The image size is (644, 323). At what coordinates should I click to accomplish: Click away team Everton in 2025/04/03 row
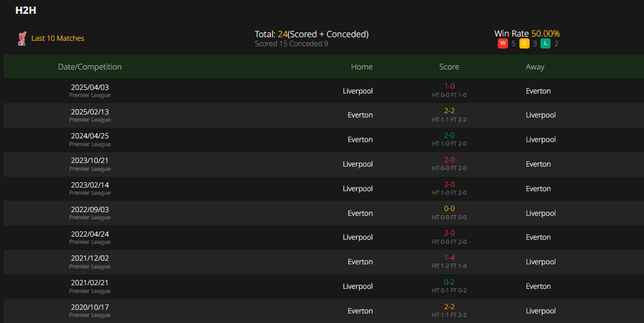click(x=539, y=91)
